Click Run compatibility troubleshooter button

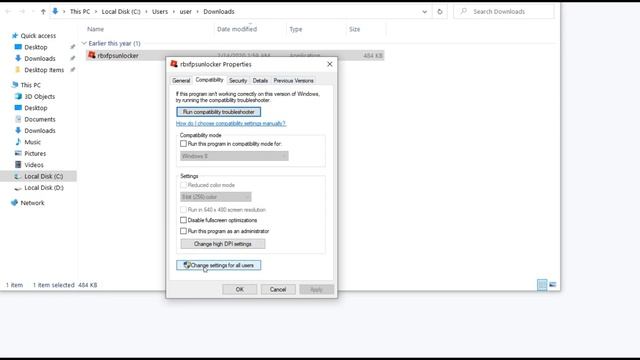[x=218, y=112]
